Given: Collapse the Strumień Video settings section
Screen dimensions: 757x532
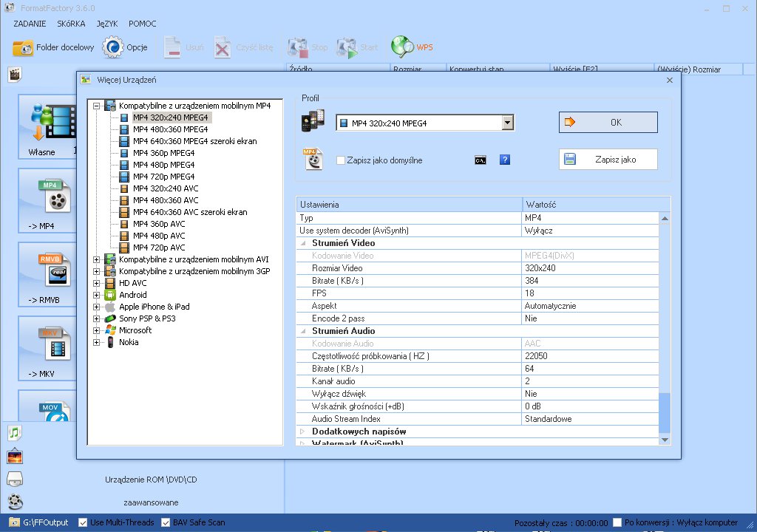Looking at the screenshot, I should [303, 243].
